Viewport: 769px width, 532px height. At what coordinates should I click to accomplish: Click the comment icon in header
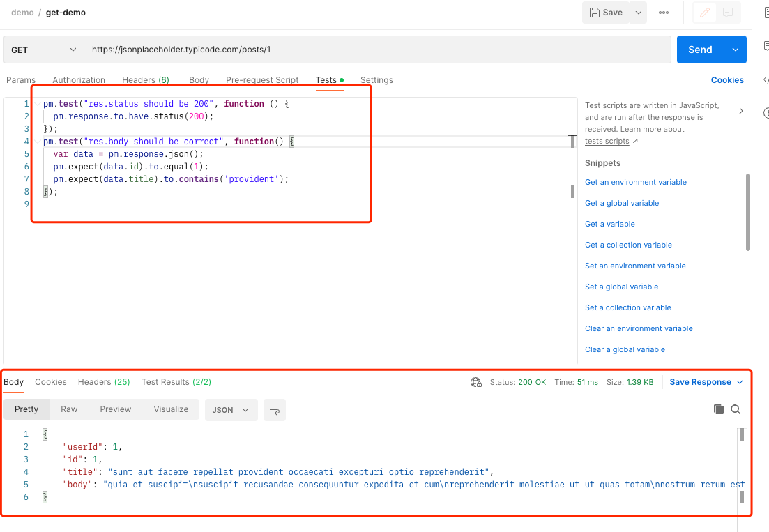click(728, 13)
